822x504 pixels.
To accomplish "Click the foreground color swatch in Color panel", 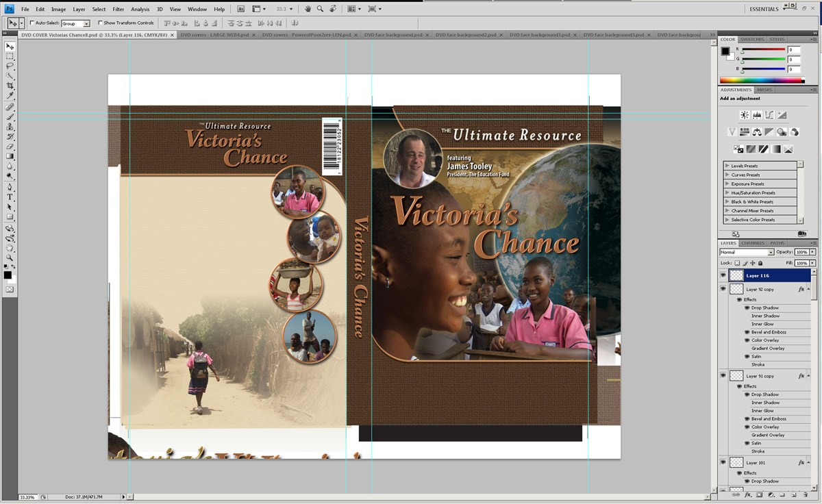I will tap(725, 51).
